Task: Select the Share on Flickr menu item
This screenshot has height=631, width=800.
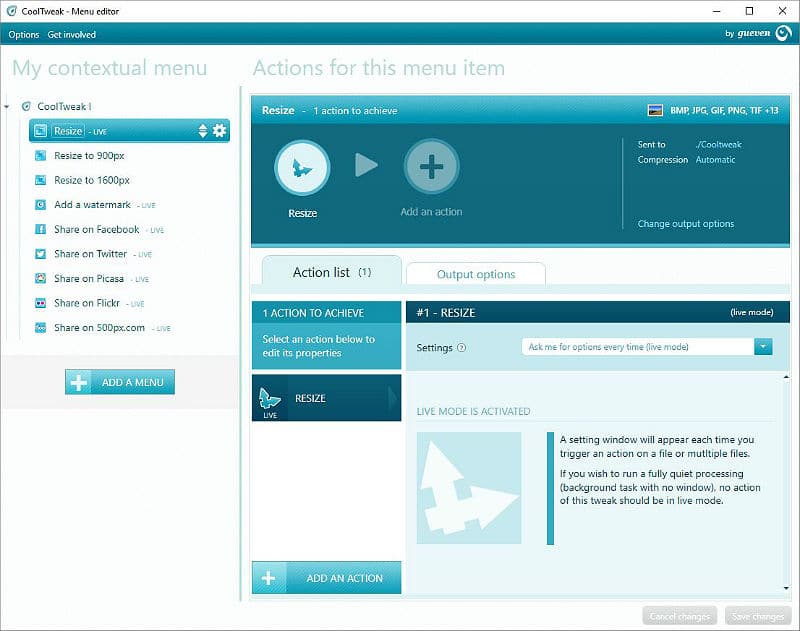Action: tap(87, 303)
